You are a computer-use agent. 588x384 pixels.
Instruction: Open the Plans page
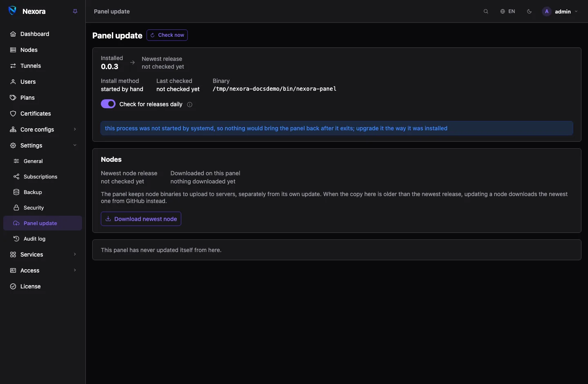[43, 98]
